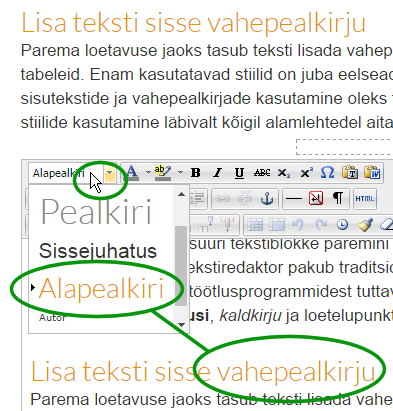Click text color A swatch button

[x=132, y=173]
